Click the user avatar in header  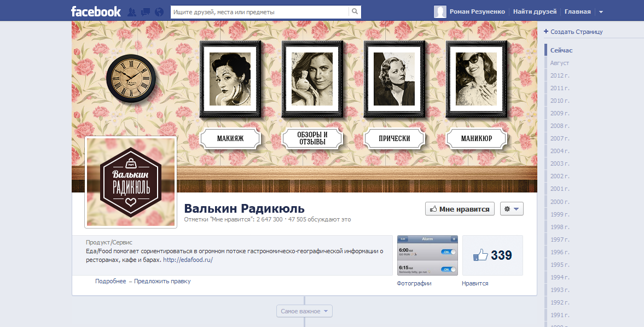tap(440, 11)
